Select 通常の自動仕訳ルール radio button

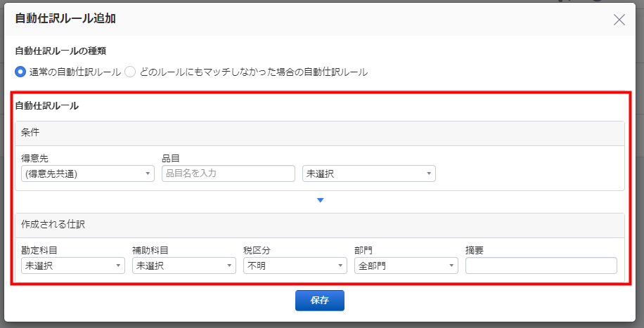(20, 72)
